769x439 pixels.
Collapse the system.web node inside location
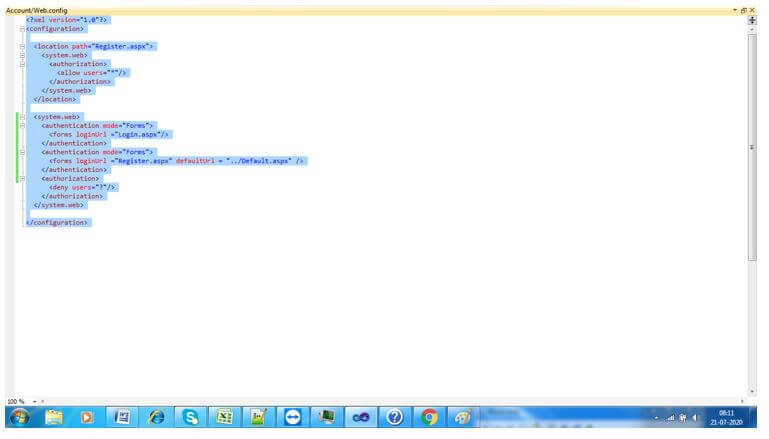[x=22, y=55]
